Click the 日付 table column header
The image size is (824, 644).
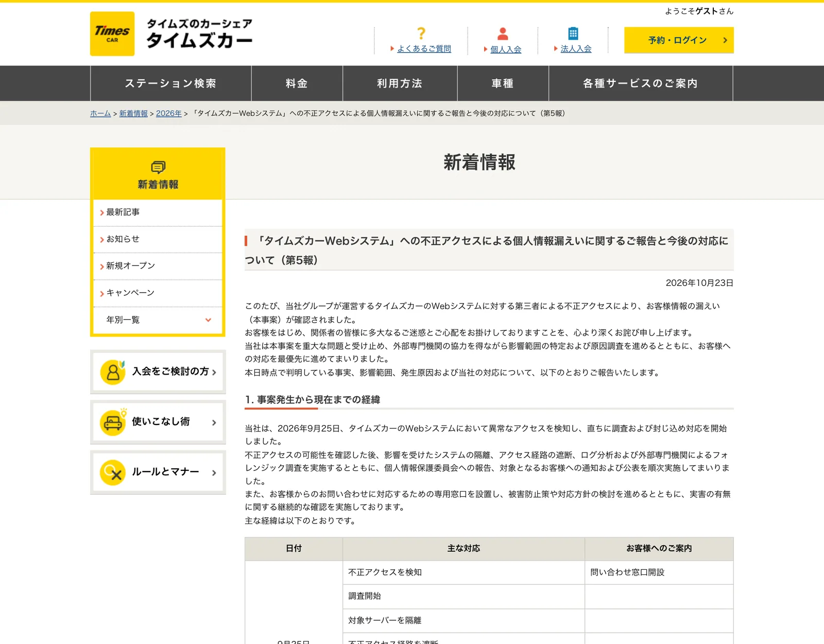click(294, 549)
